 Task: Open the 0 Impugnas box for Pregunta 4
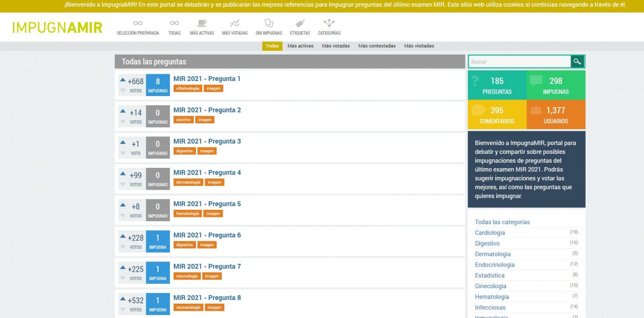pyautogui.click(x=158, y=179)
